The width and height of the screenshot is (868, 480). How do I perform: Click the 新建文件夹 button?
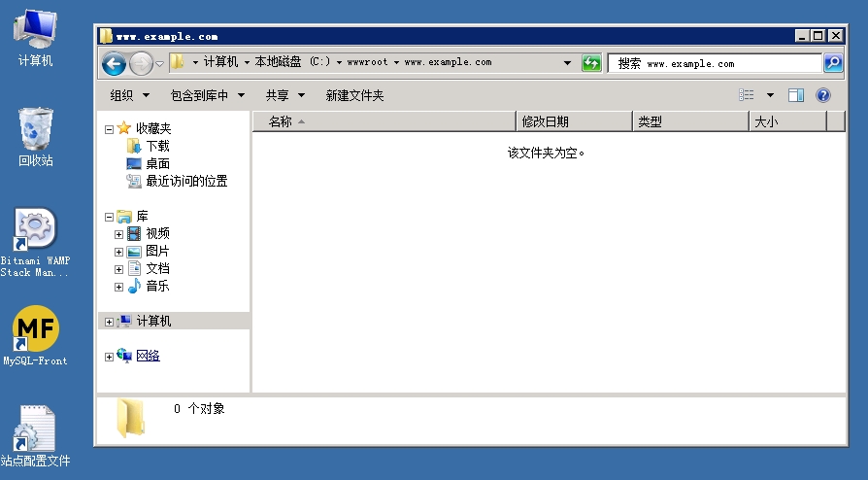(354, 95)
